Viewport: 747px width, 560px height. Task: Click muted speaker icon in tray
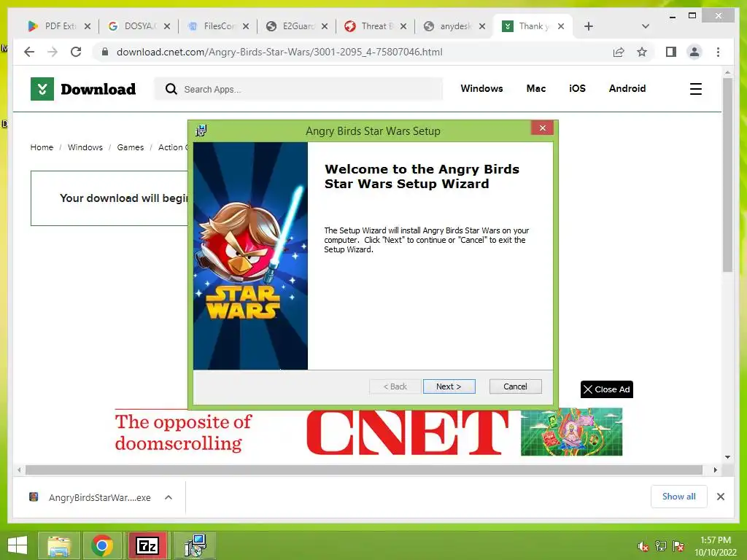pyautogui.click(x=643, y=546)
